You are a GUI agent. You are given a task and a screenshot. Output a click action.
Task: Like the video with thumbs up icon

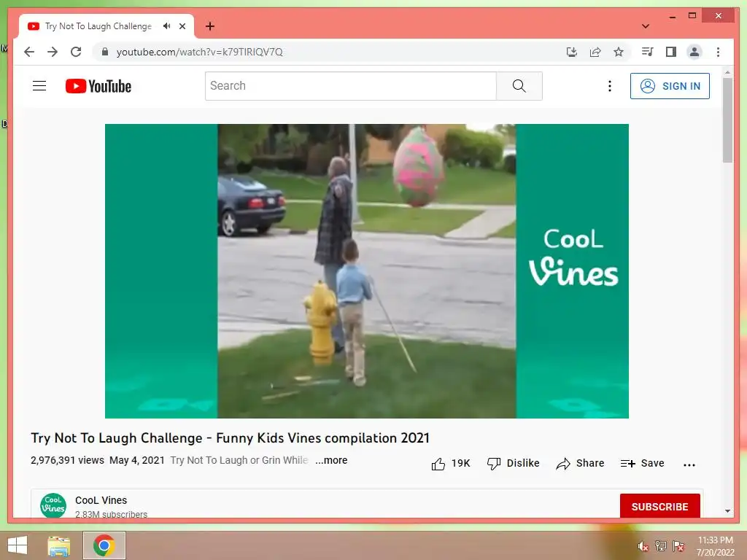(x=438, y=463)
